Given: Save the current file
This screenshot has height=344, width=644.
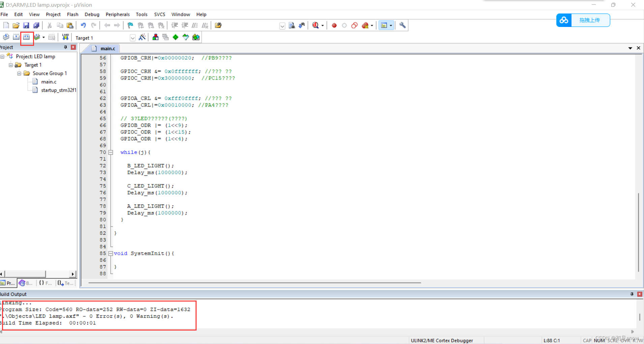Looking at the screenshot, I should 26,25.
